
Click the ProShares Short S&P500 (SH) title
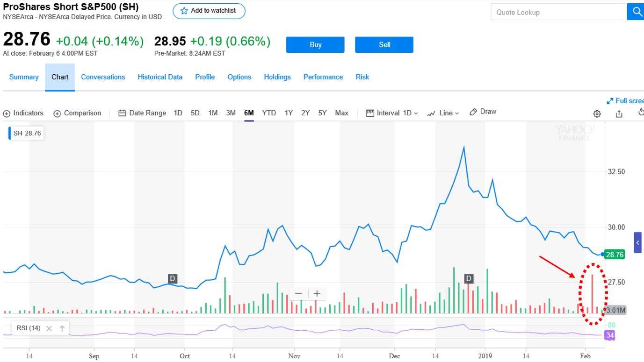71,7
